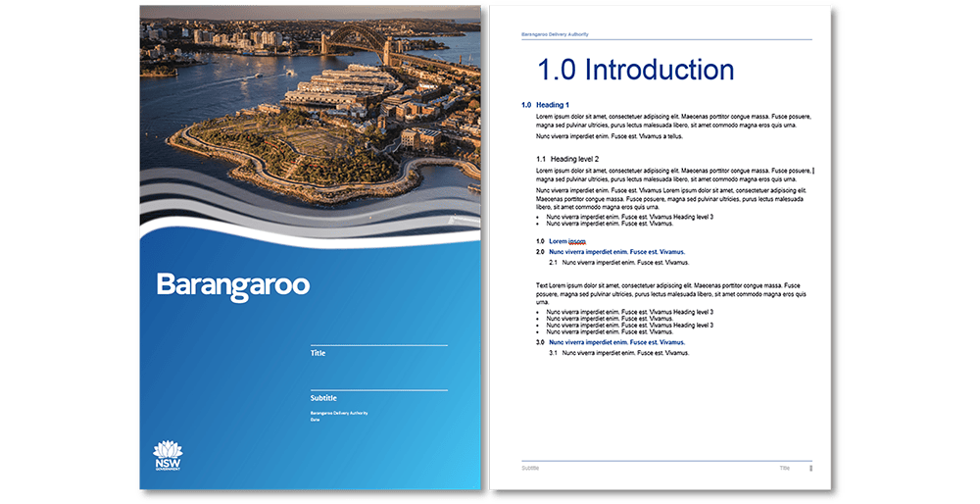Select the 1.0 Lorem ipsom numbered heading
This screenshot has width=980, height=504.
coord(562,241)
